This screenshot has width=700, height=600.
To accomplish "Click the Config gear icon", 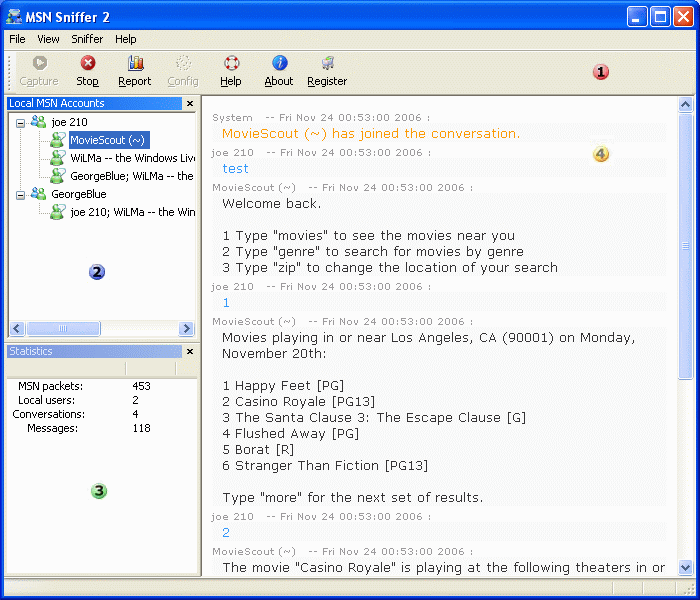I will coord(183,63).
